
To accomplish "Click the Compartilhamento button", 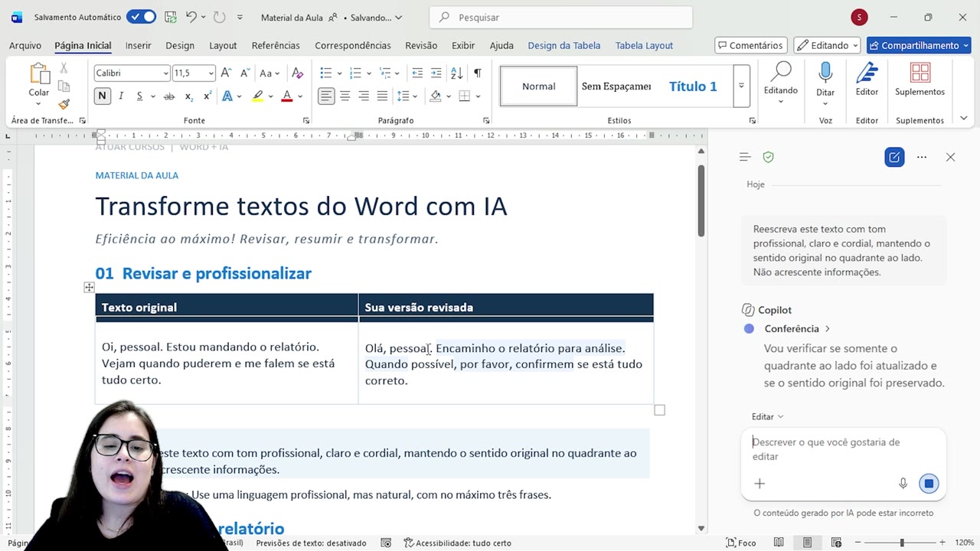I will click(918, 45).
